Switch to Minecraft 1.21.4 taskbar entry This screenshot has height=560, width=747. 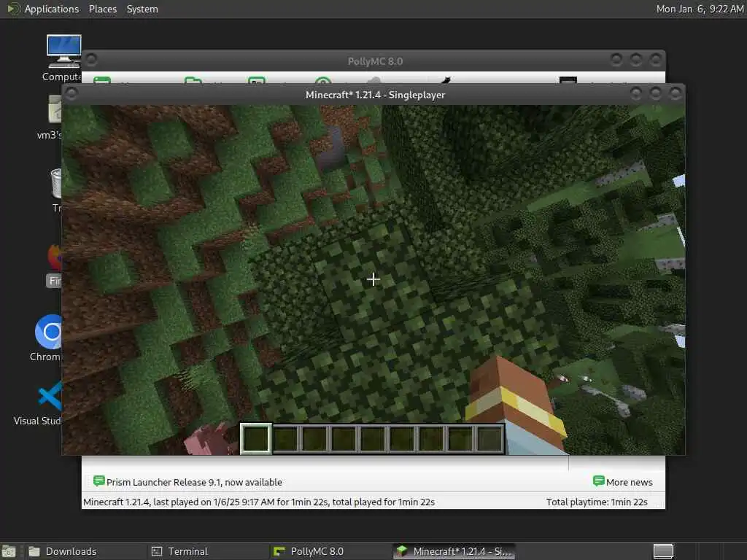click(x=454, y=551)
